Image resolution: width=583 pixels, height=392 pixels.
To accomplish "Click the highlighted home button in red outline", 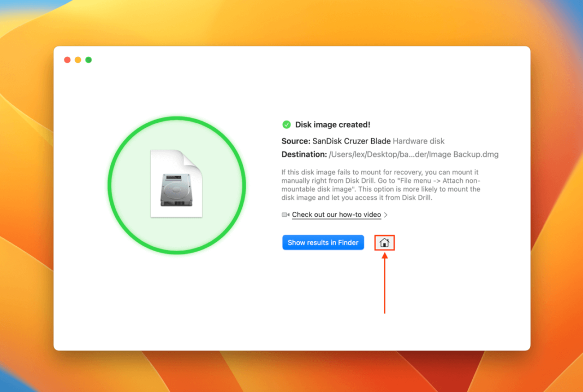I will pyautogui.click(x=384, y=242).
